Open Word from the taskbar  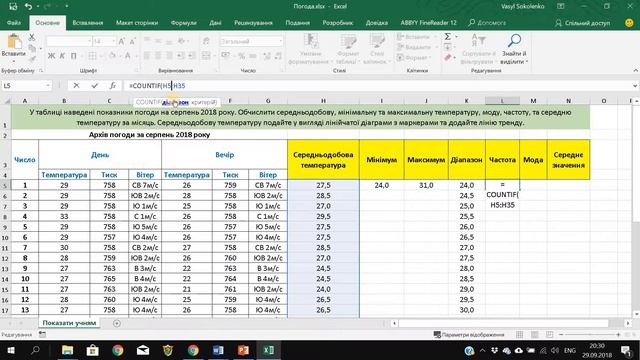[x=218, y=350]
